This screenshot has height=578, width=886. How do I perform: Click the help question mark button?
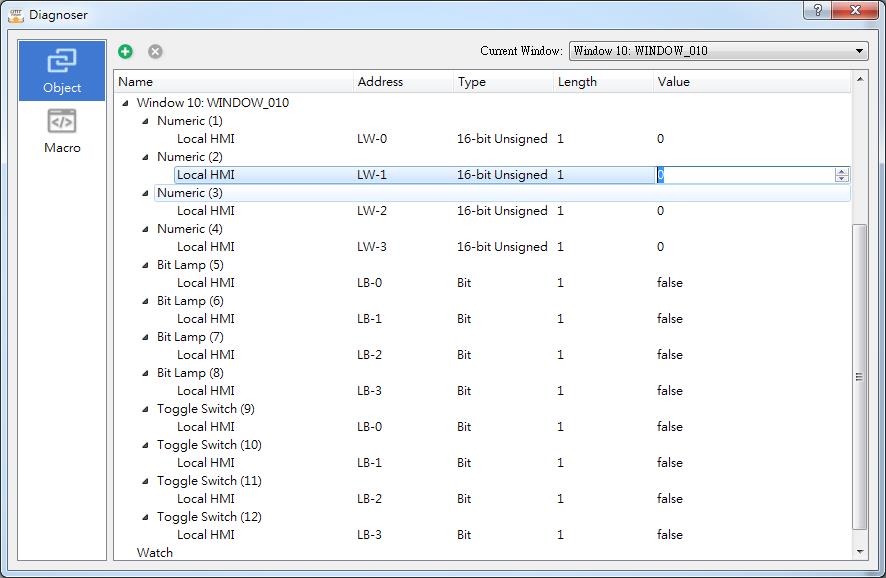click(x=817, y=10)
